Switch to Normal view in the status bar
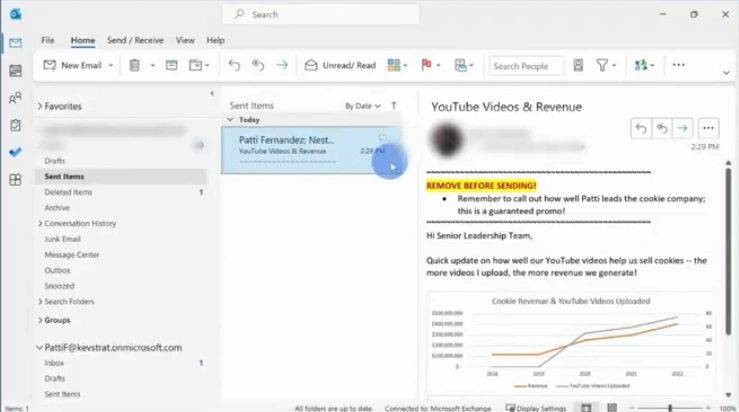Screen dimensions: 739x412 [586, 408]
